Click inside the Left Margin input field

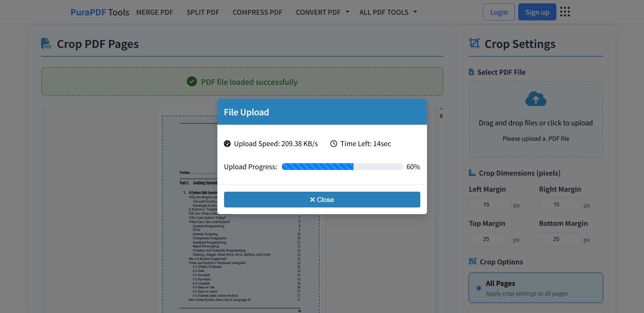coord(489,205)
